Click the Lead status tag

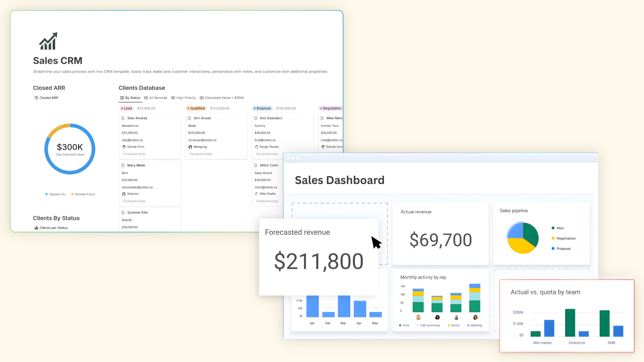click(126, 108)
